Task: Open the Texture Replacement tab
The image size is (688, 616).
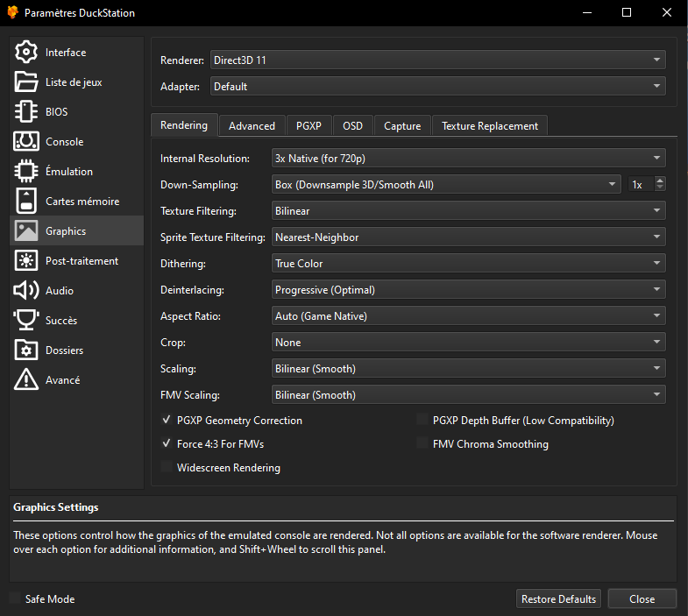Action: click(x=490, y=126)
